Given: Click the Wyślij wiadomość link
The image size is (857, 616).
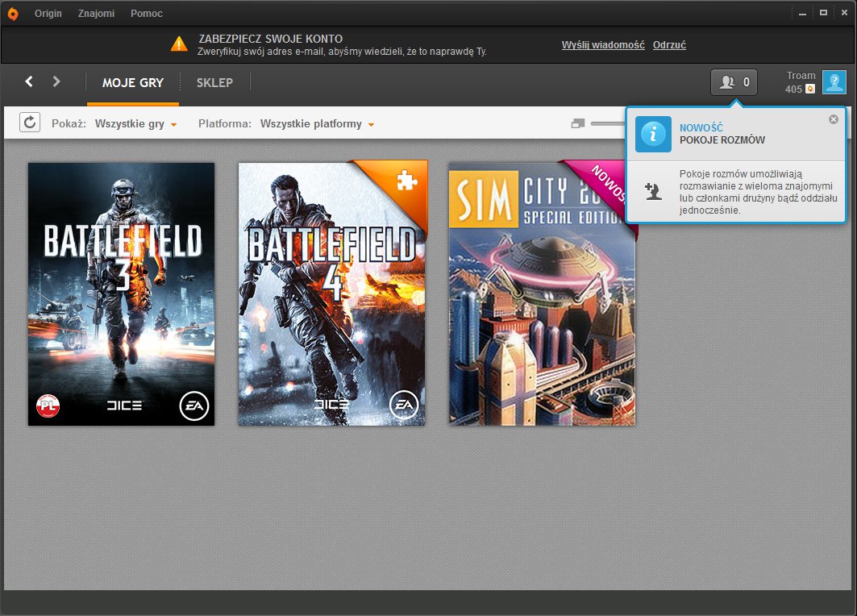Looking at the screenshot, I should (x=603, y=45).
